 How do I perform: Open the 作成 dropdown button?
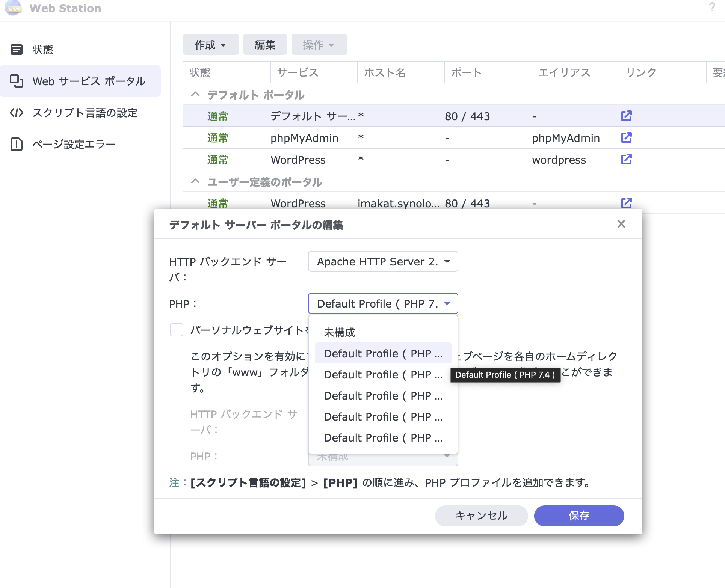pyautogui.click(x=211, y=45)
